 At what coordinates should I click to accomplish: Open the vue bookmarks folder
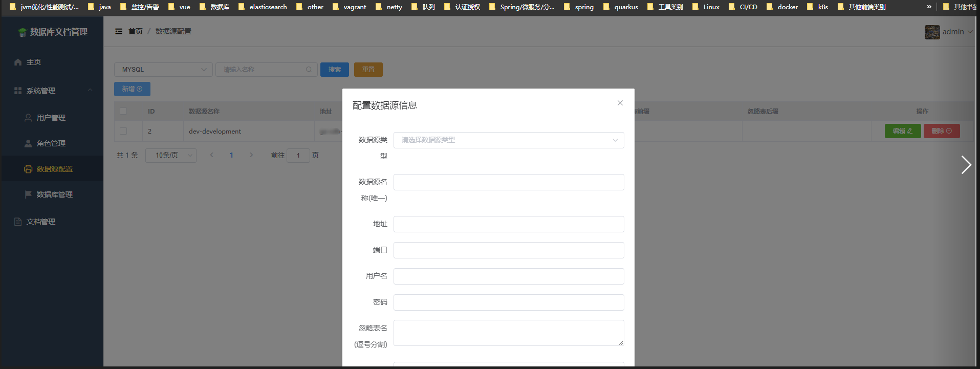[179, 7]
